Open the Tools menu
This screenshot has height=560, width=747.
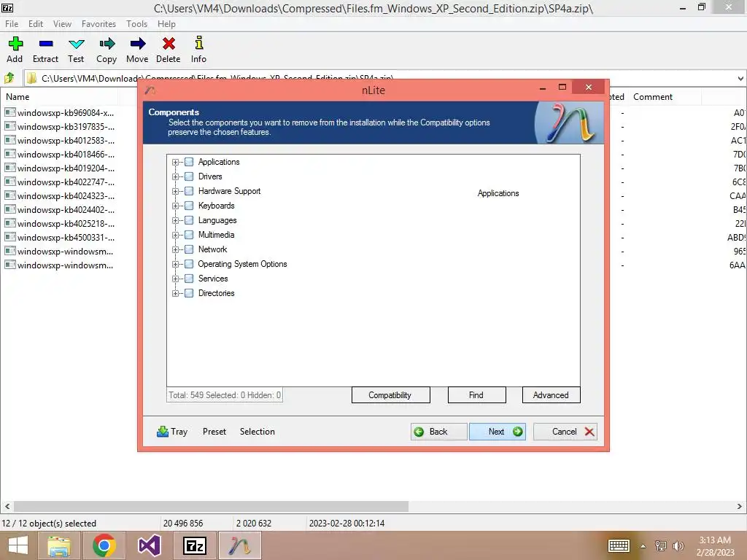[x=136, y=24]
